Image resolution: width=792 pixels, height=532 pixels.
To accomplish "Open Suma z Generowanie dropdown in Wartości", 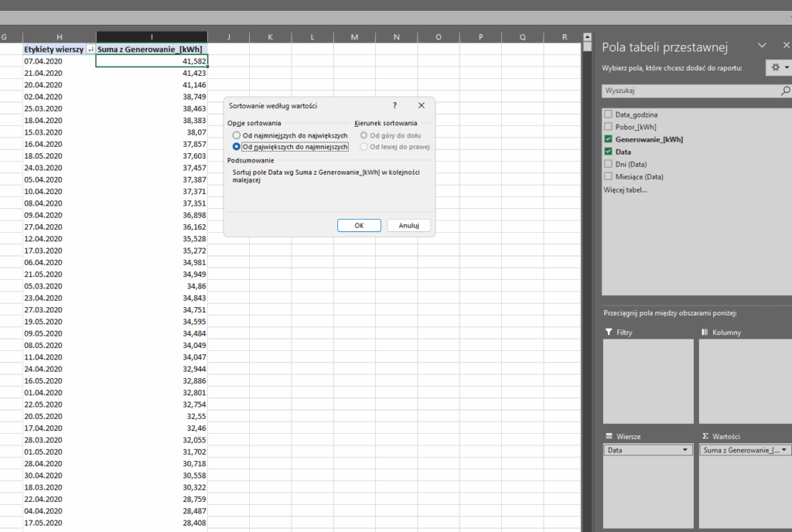I will (x=785, y=450).
